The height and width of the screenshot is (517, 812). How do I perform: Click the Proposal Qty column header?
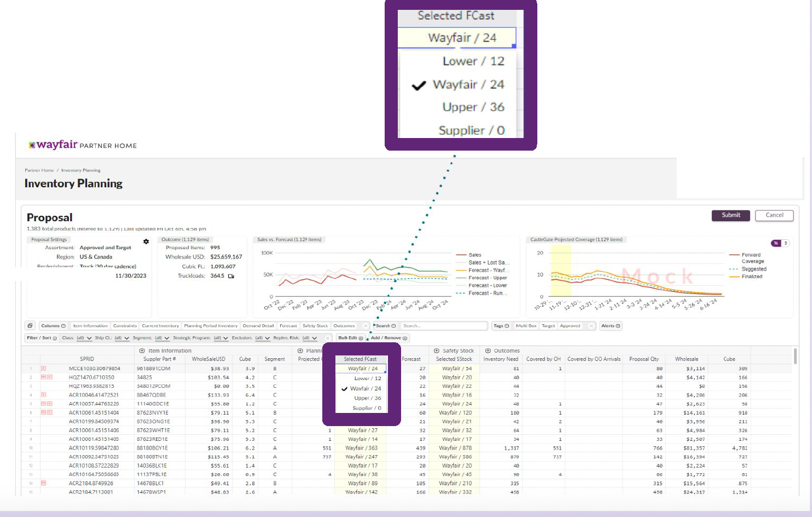644,359
